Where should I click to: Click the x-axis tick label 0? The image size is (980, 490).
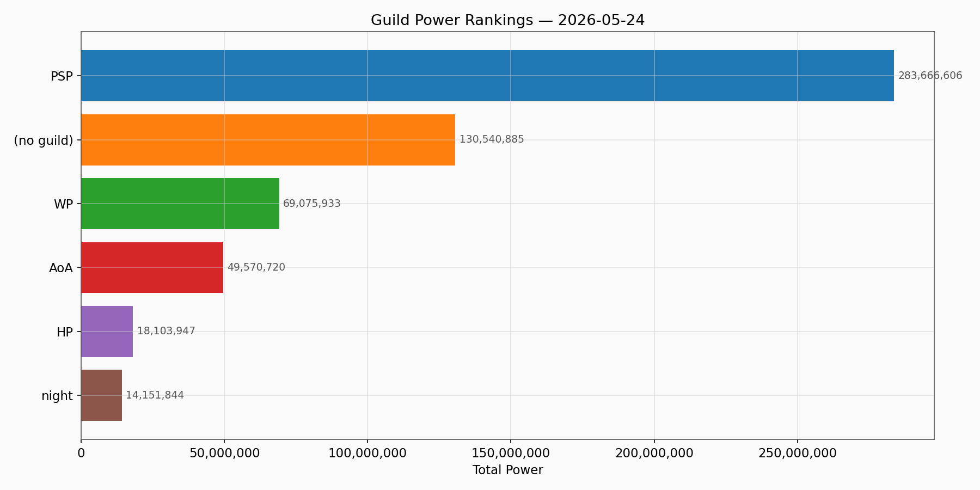pyautogui.click(x=81, y=453)
